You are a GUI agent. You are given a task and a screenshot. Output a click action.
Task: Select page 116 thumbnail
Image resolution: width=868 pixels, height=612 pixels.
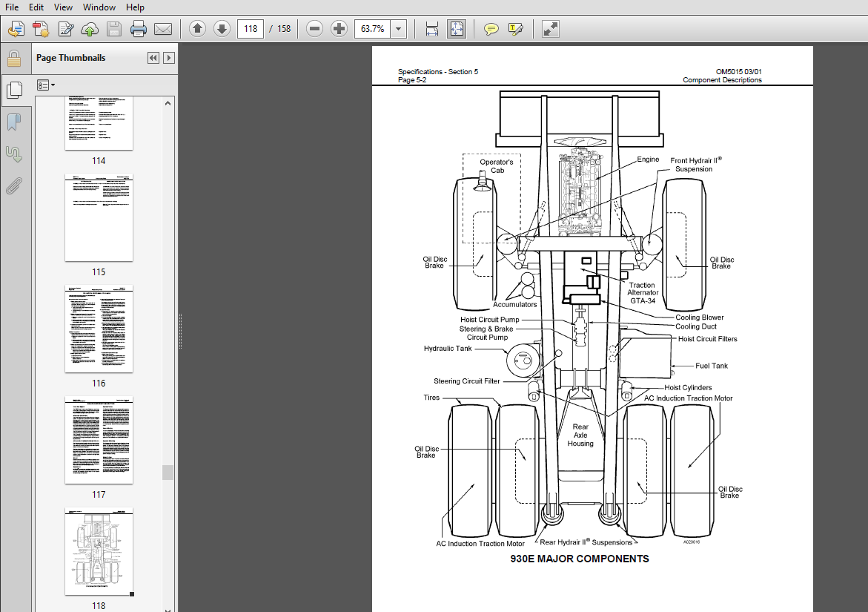pyautogui.click(x=99, y=329)
